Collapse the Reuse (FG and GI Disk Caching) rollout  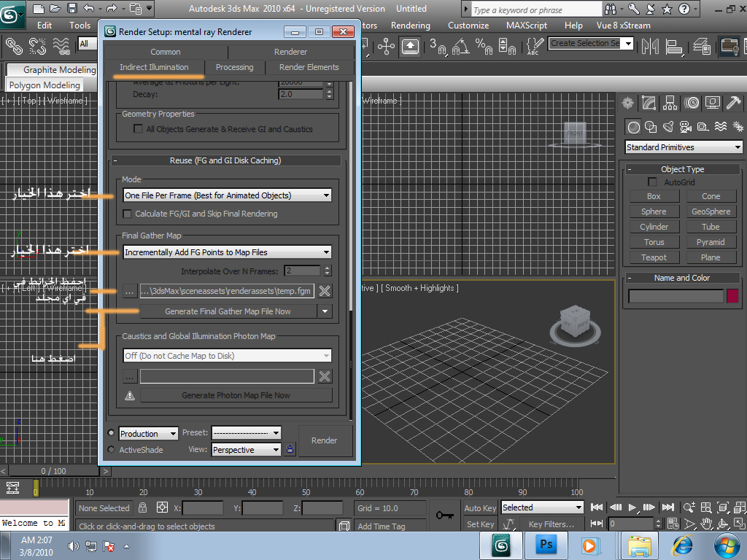pos(225,160)
